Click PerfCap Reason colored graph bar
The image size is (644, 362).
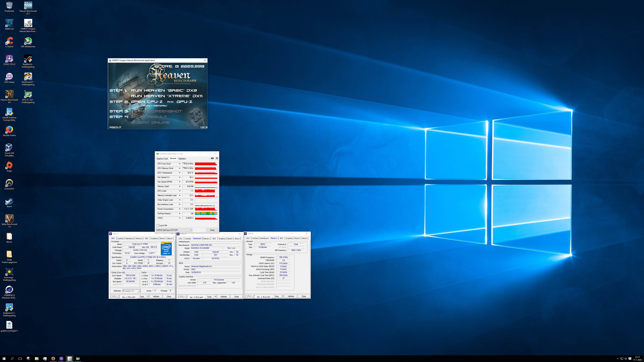point(206,213)
